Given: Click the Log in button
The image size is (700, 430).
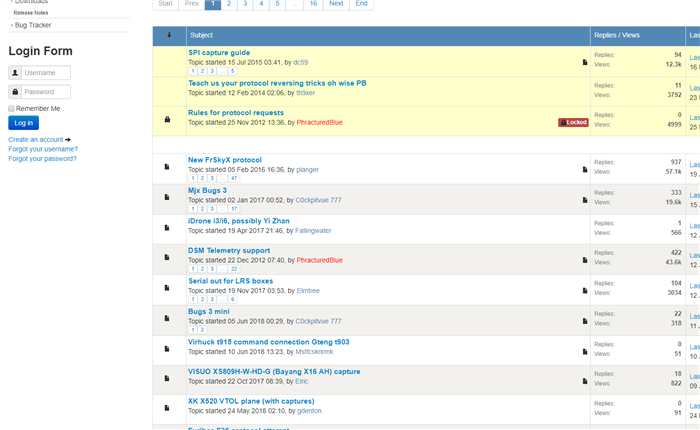Looking at the screenshot, I should click(24, 123).
